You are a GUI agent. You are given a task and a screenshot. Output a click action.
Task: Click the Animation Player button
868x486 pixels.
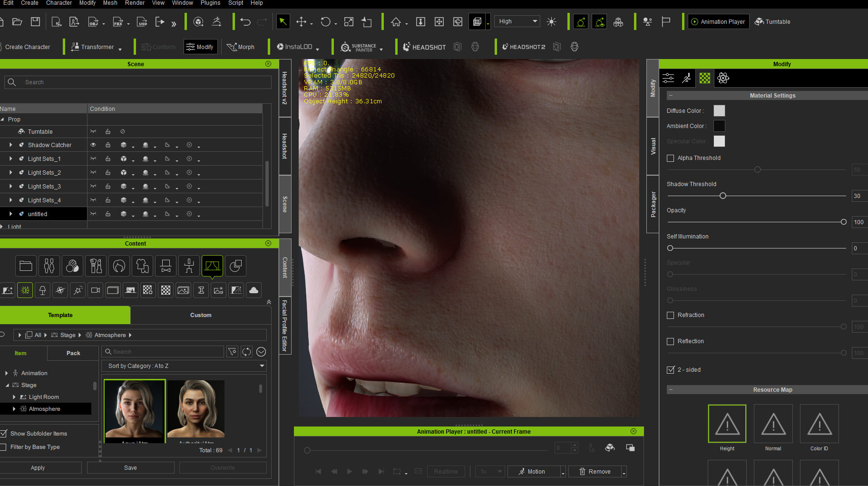718,21
